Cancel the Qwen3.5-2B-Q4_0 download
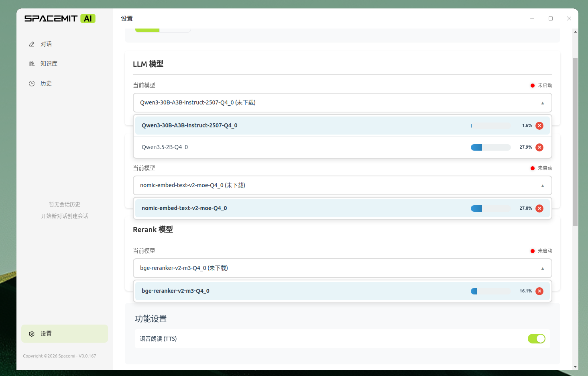 pos(539,147)
